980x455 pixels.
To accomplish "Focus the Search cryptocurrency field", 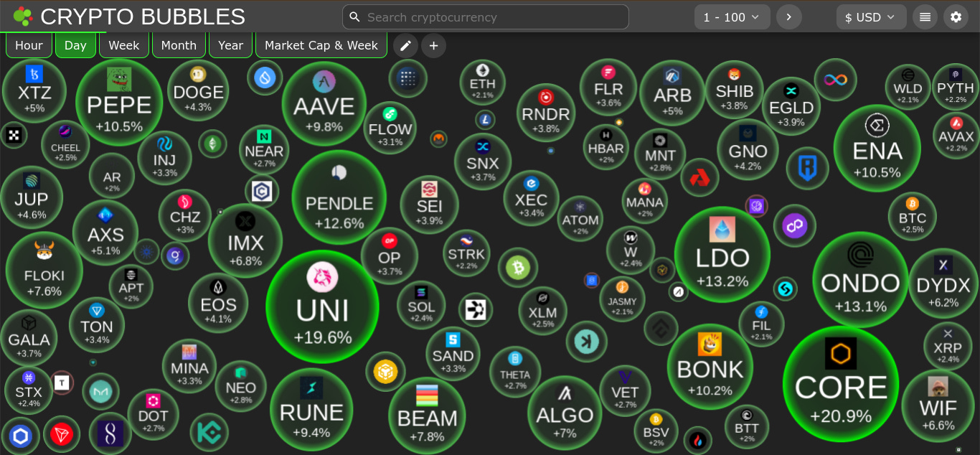I will (x=486, y=17).
